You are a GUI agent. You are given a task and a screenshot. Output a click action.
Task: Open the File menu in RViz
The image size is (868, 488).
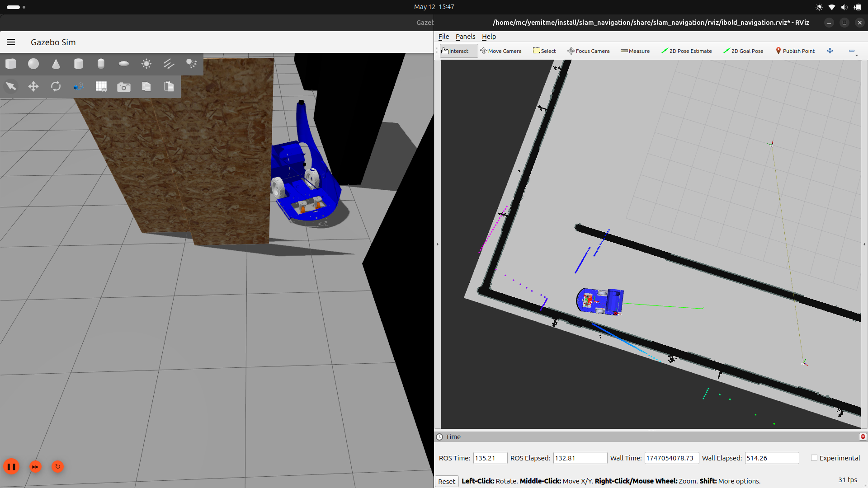pos(443,37)
